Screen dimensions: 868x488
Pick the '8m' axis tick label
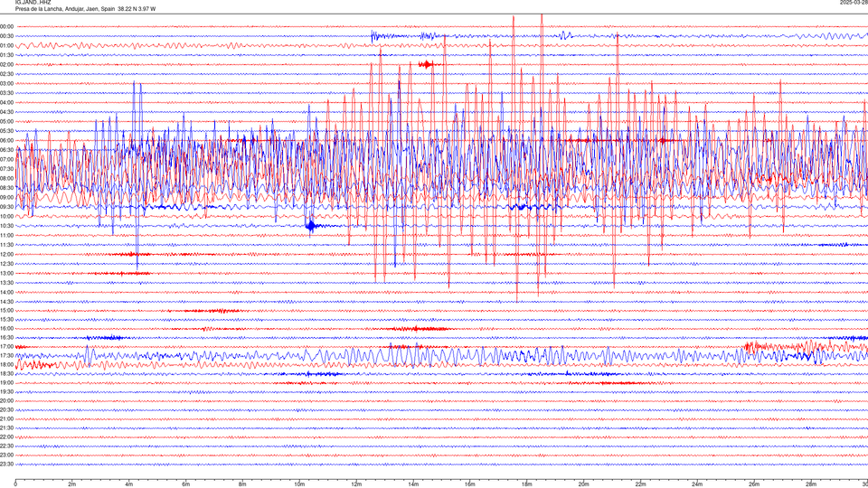pos(242,484)
